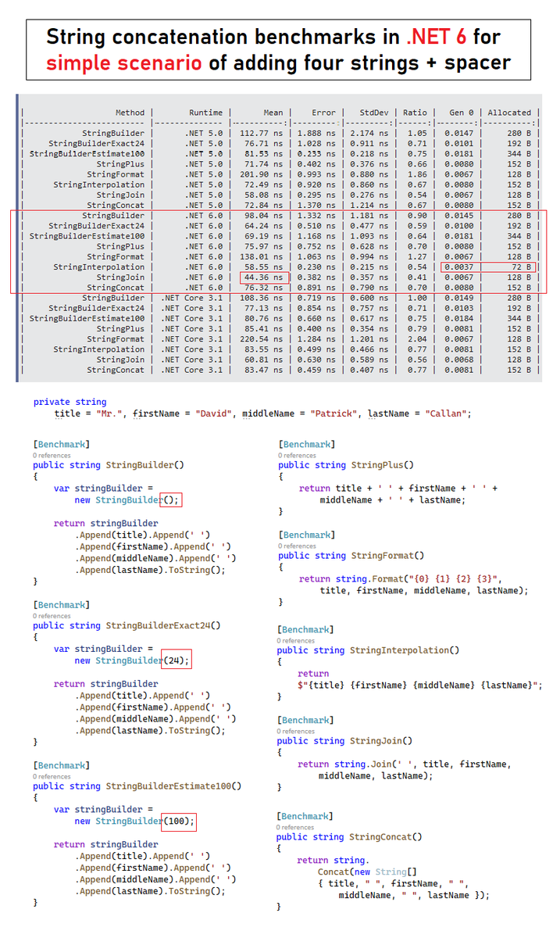Click the [Benchmark] attribute above StringFormat
Screen dimensions: 560x938
307,535
